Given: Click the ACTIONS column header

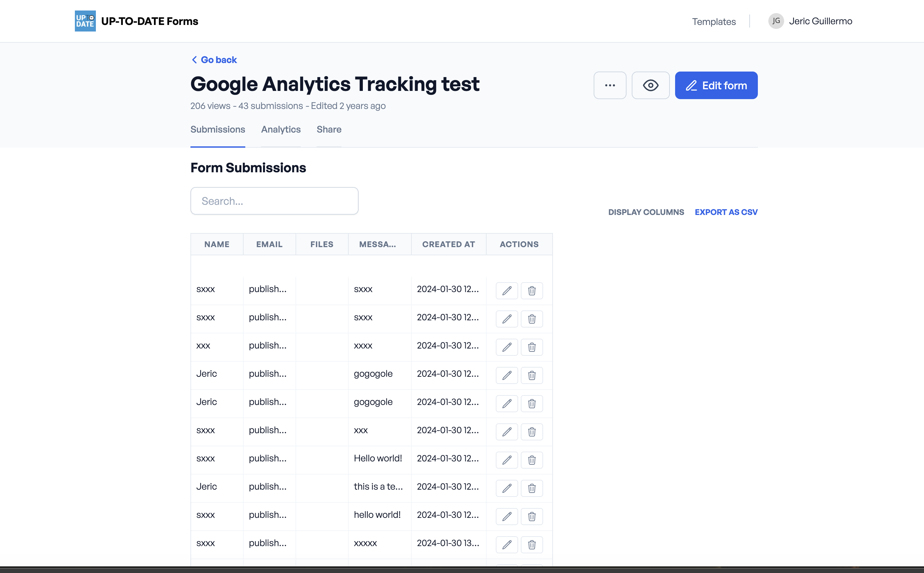Looking at the screenshot, I should click(x=519, y=244).
